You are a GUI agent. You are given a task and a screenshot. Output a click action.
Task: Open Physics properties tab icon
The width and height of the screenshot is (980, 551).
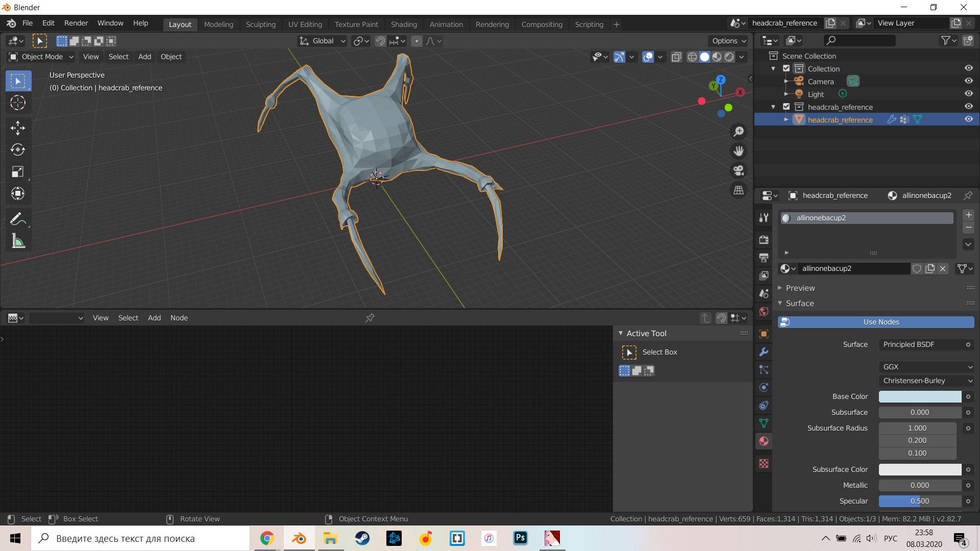point(764,388)
